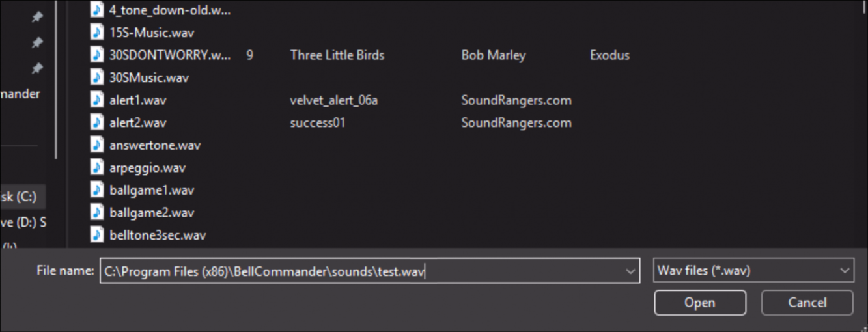Image resolution: width=868 pixels, height=332 pixels.
Task: Select the alert2.wav audio icon
Action: pos(97,122)
